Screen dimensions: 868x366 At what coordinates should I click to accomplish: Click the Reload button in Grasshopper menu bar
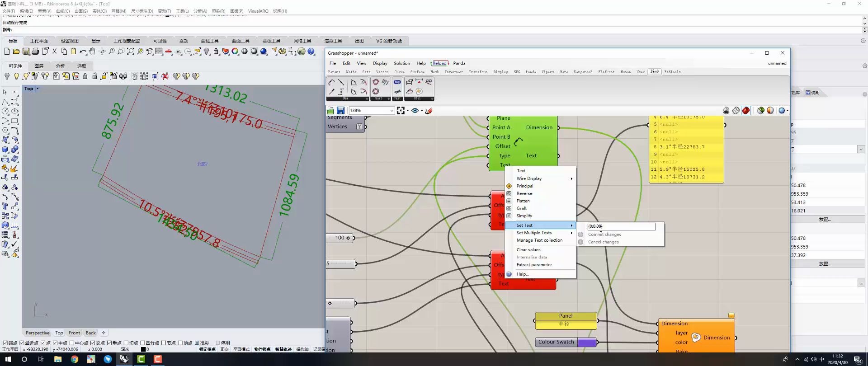(x=439, y=63)
